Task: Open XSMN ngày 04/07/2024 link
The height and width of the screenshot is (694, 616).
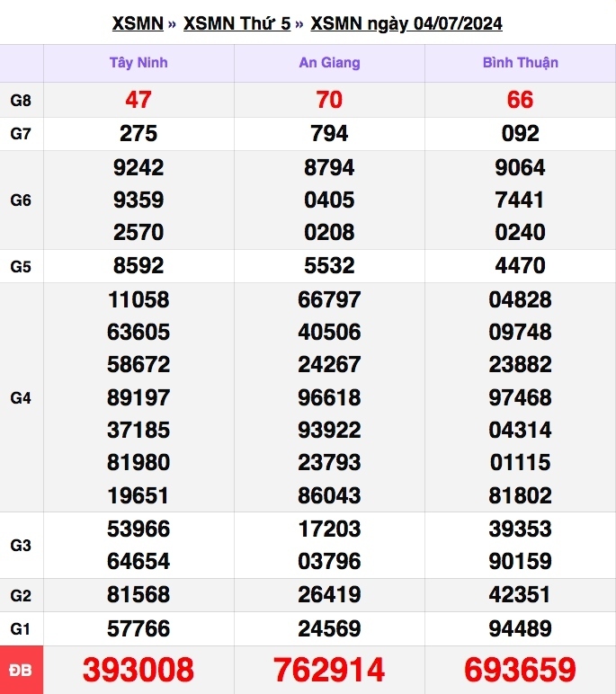Action: point(406,23)
